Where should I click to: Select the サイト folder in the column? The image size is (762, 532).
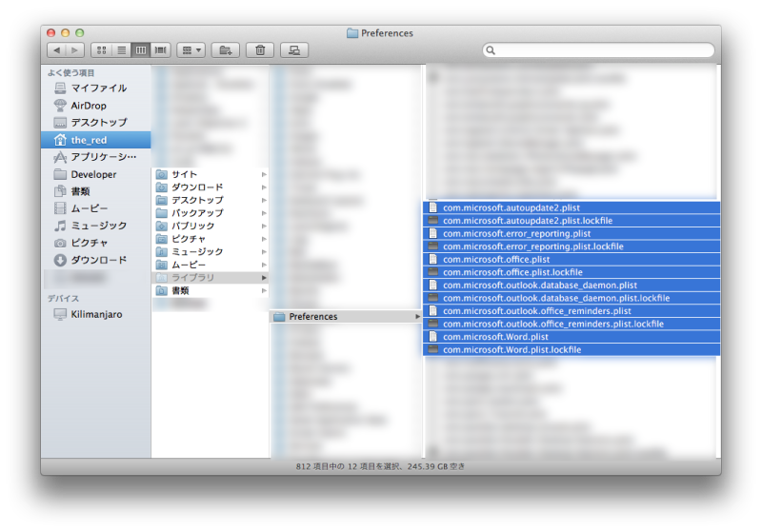pyautogui.click(x=211, y=174)
